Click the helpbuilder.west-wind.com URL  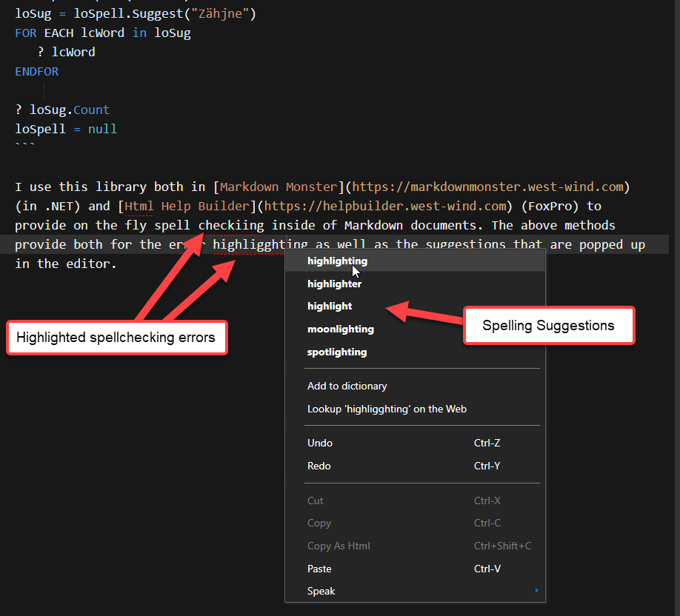(x=384, y=206)
